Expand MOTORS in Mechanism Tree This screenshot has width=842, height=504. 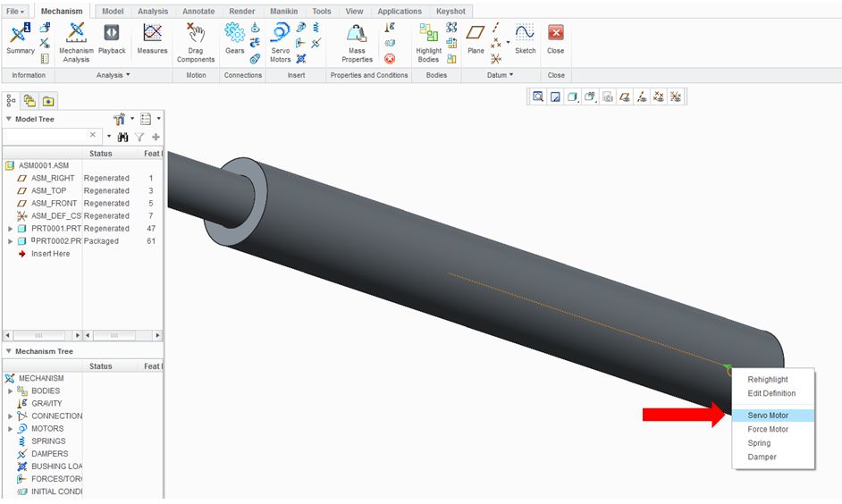point(10,429)
